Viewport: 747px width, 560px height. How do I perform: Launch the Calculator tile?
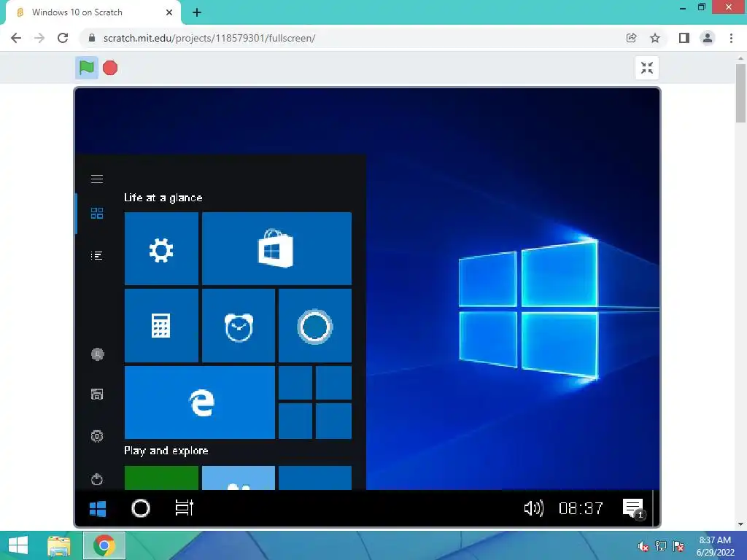(x=161, y=326)
